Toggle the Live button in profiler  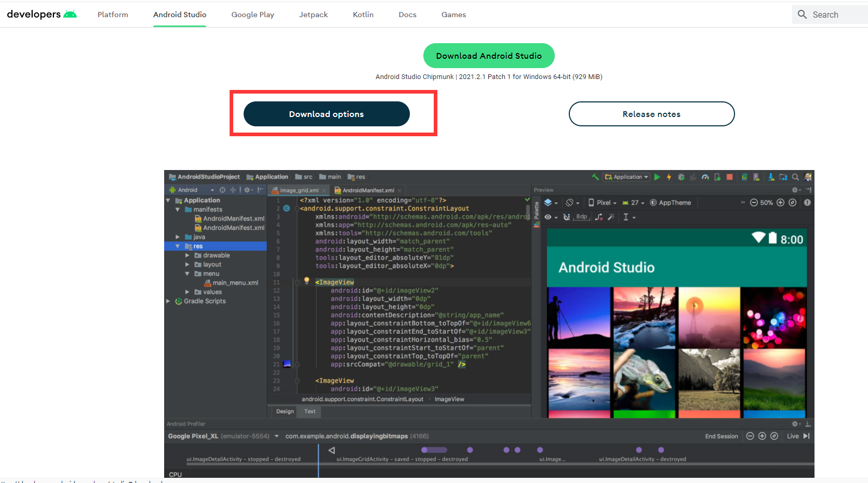pyautogui.click(x=793, y=436)
